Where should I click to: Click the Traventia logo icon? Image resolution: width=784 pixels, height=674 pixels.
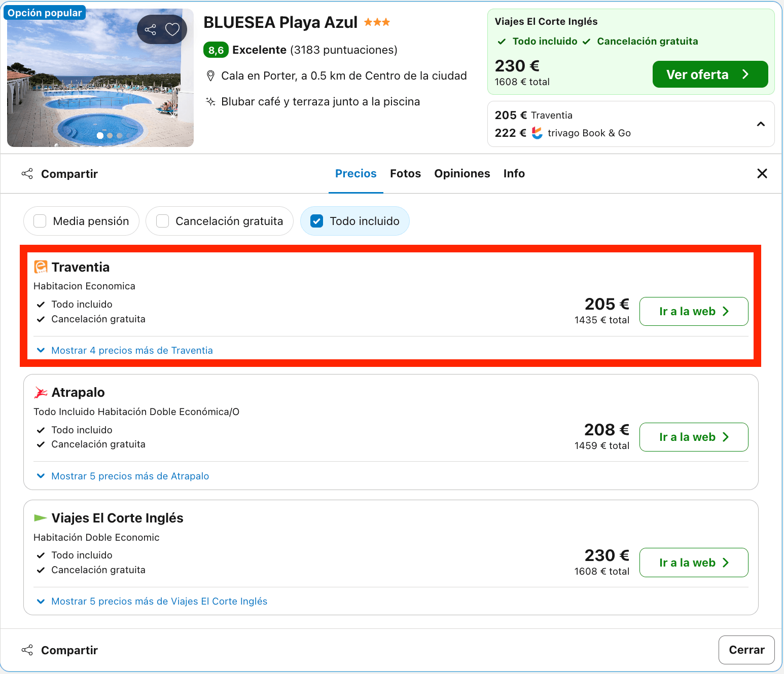[41, 267]
